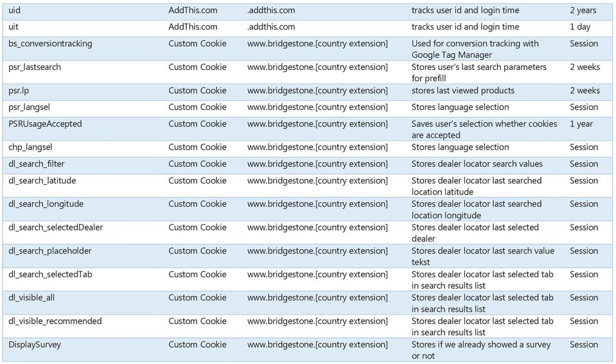Select 'stores last viewed products' description
616x364 pixels.
click(462, 91)
